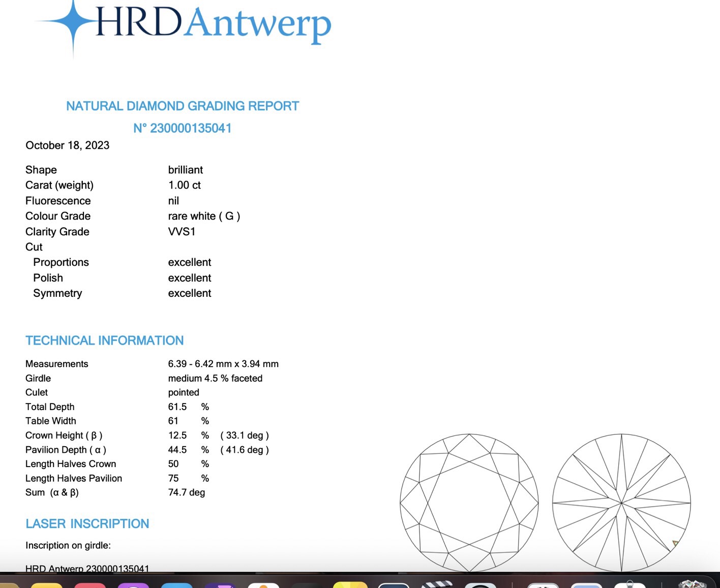Image resolution: width=720 pixels, height=588 pixels.
Task: Select the carat value 1.00 ct
Action: point(185,185)
